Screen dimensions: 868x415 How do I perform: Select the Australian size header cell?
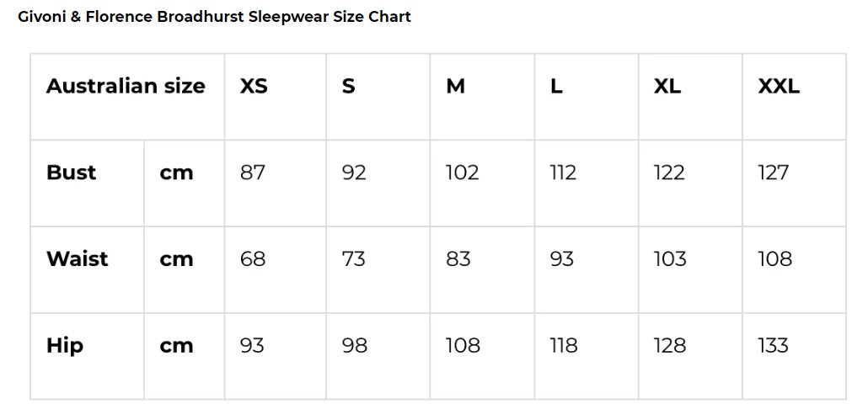(x=126, y=86)
